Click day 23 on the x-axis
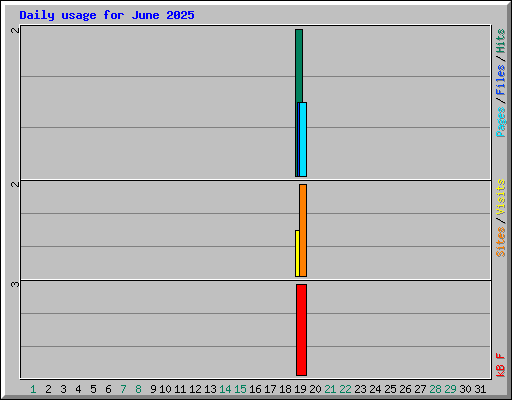 pos(360,389)
